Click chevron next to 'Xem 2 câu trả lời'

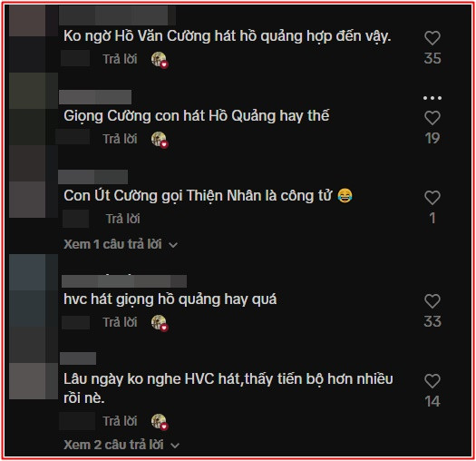[175, 446]
